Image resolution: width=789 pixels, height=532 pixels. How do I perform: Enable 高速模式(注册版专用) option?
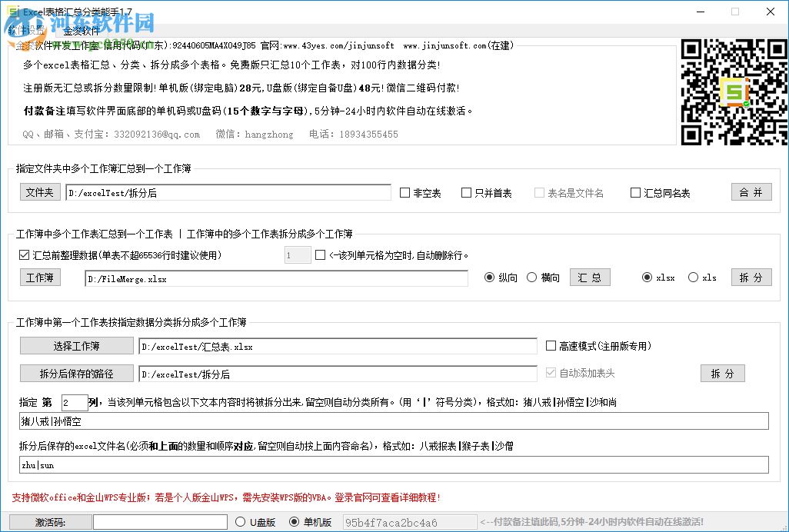tap(551, 345)
